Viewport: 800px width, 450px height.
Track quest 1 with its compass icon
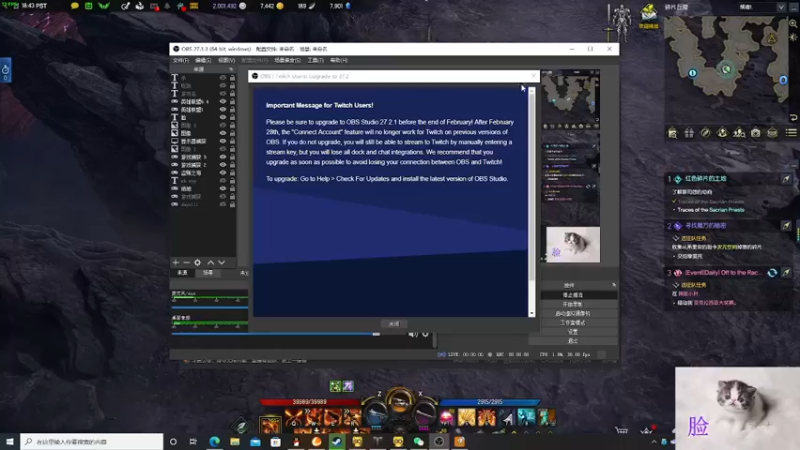click(x=786, y=179)
